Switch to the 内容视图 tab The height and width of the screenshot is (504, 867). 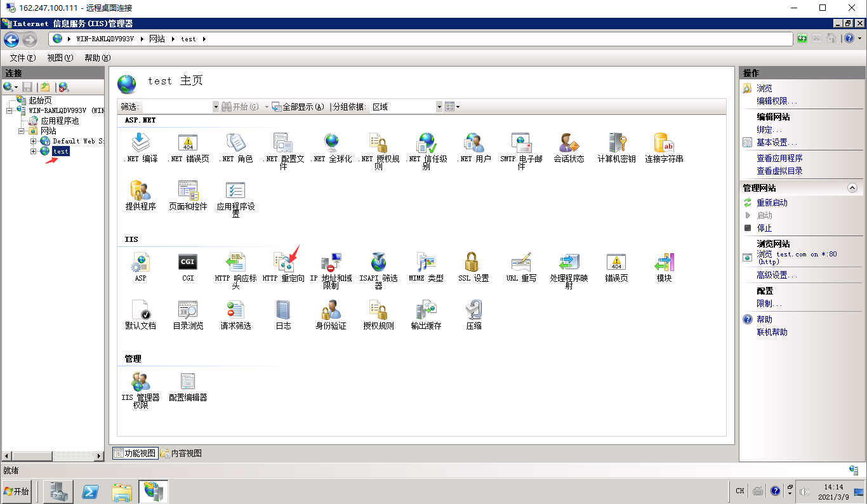[182, 453]
